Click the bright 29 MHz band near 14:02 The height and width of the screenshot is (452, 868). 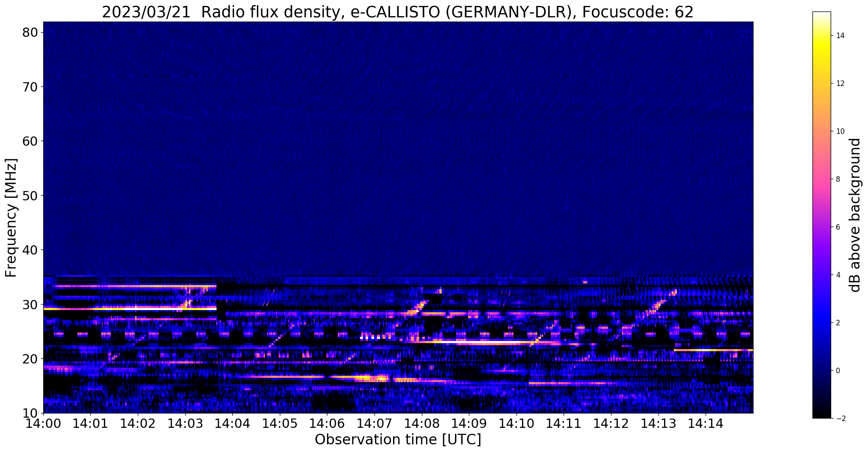click(130, 309)
